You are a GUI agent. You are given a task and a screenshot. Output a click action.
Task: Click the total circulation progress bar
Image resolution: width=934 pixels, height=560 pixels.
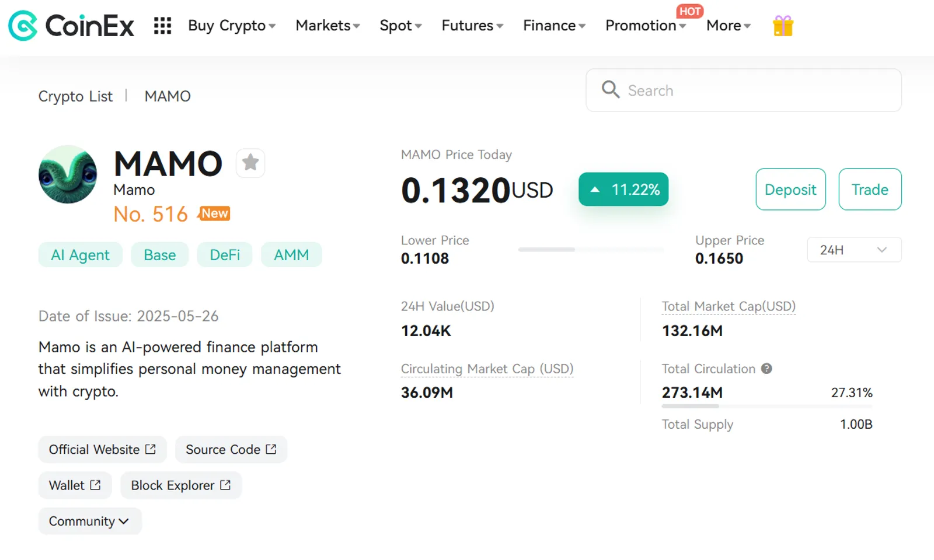click(x=767, y=406)
